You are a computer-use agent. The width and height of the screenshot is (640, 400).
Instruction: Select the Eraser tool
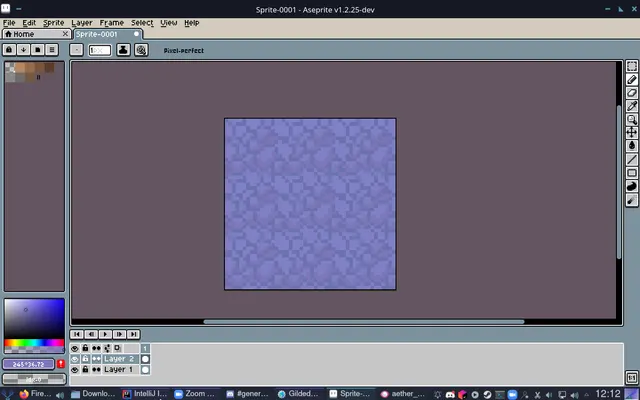click(631, 93)
